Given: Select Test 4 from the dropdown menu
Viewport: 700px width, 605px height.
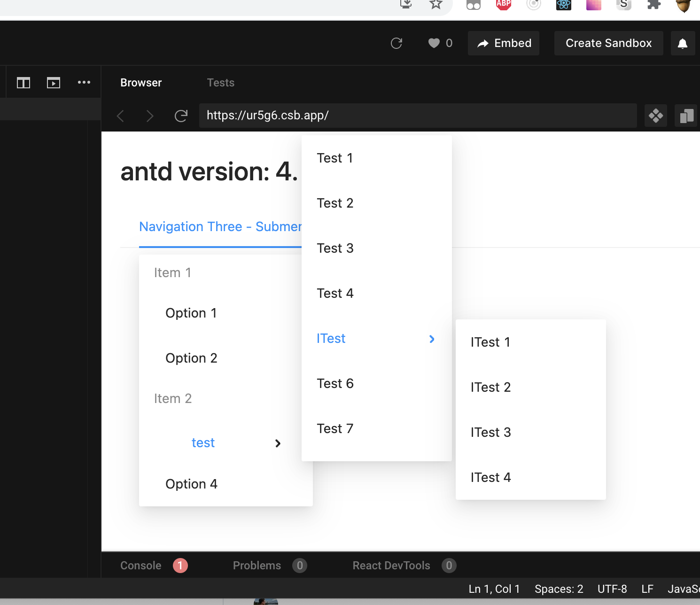Looking at the screenshot, I should point(335,293).
